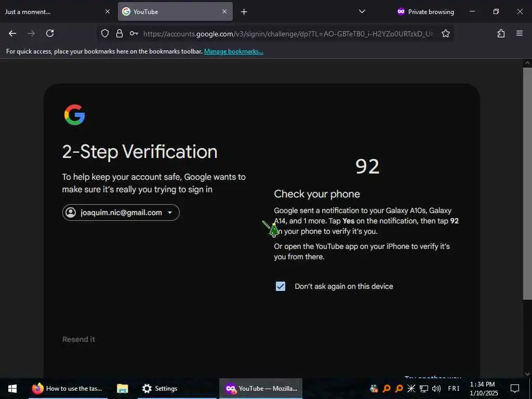The image size is (532, 399).
Task: Open the Settings taskbar app
Action: pyautogui.click(x=177, y=389)
